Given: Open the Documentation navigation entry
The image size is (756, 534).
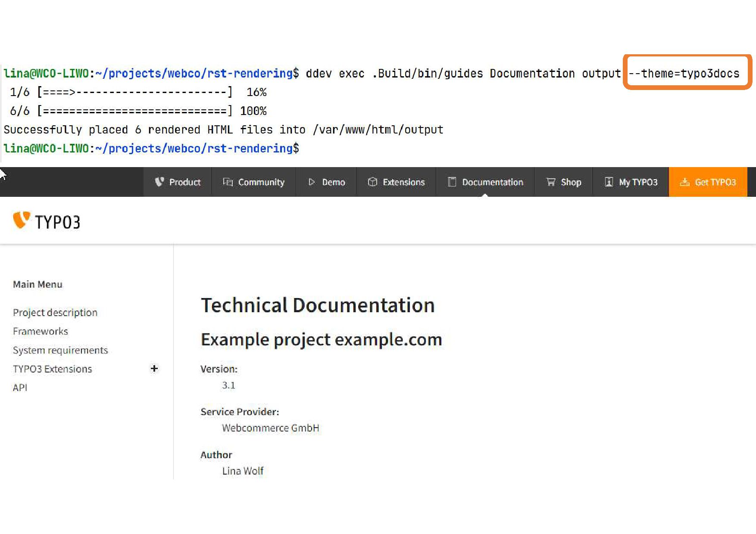Looking at the screenshot, I should point(485,182).
